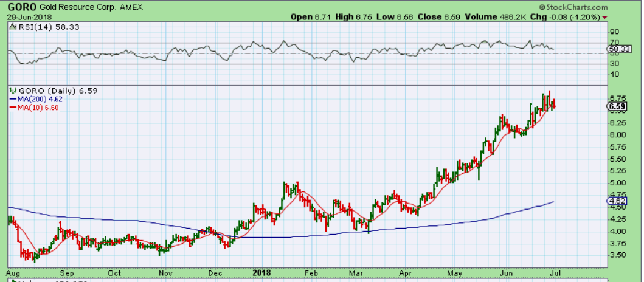Click the RSI 70 axis label

(x=615, y=42)
